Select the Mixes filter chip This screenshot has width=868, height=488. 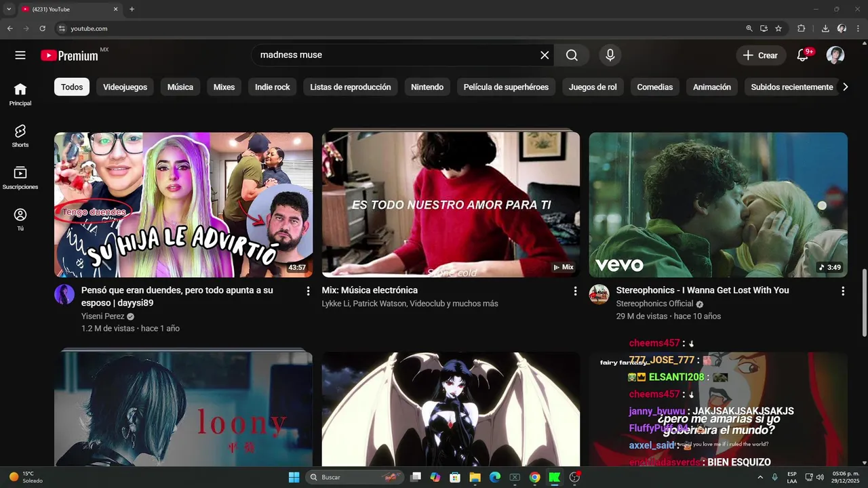pos(224,87)
